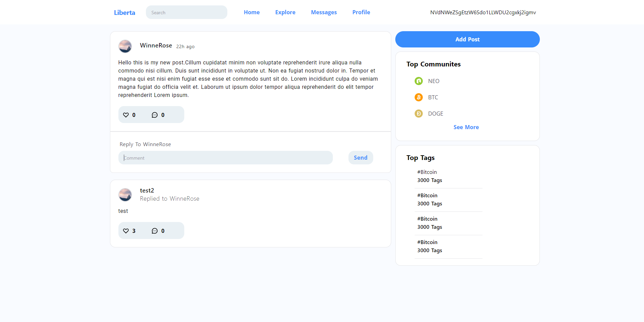The width and height of the screenshot is (644, 322).
Task: Go to the Profile page
Action: (361, 12)
